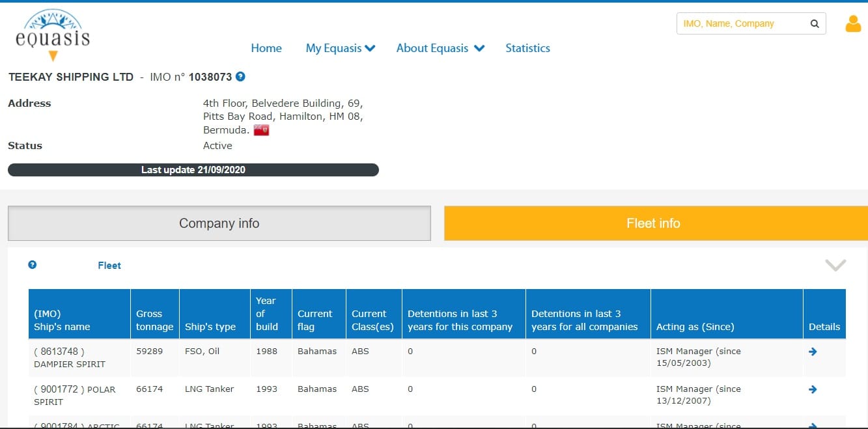Viewport: 868px width, 429px height.
Task: Click Detentions for this company header
Action: [464, 314]
